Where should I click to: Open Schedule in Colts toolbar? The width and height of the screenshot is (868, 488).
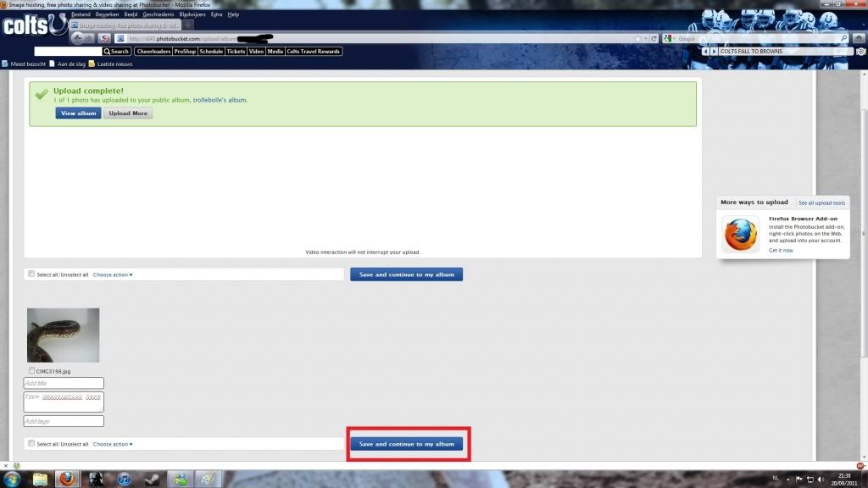pos(211,52)
